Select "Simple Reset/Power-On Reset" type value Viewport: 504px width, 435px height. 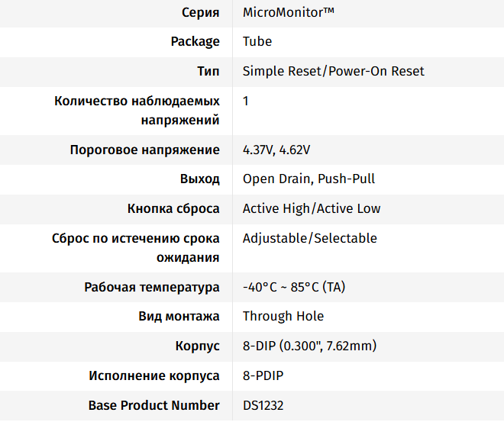click(333, 71)
